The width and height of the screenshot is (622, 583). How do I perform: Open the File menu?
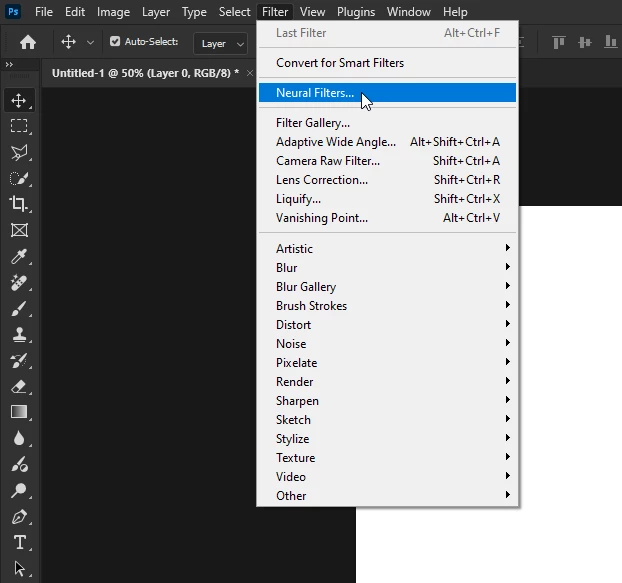44,12
